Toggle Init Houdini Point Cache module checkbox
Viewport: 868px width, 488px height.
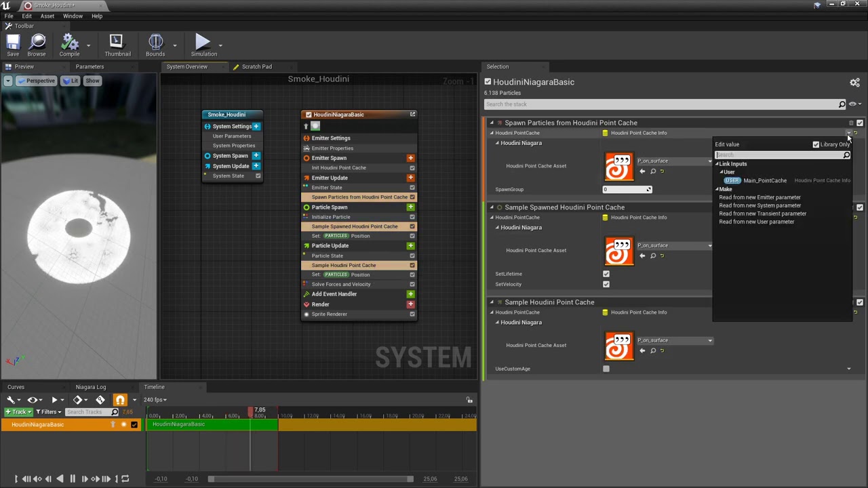[x=412, y=168]
